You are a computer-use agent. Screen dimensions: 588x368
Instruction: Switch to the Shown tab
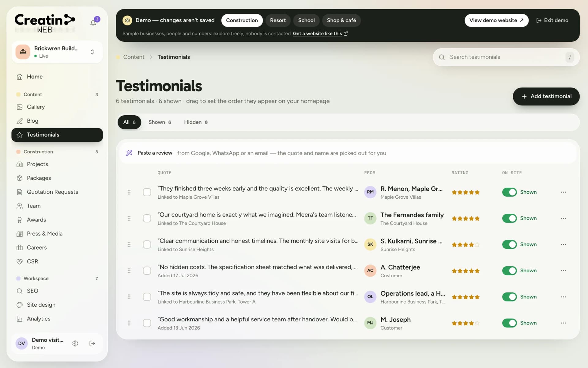[x=160, y=122]
